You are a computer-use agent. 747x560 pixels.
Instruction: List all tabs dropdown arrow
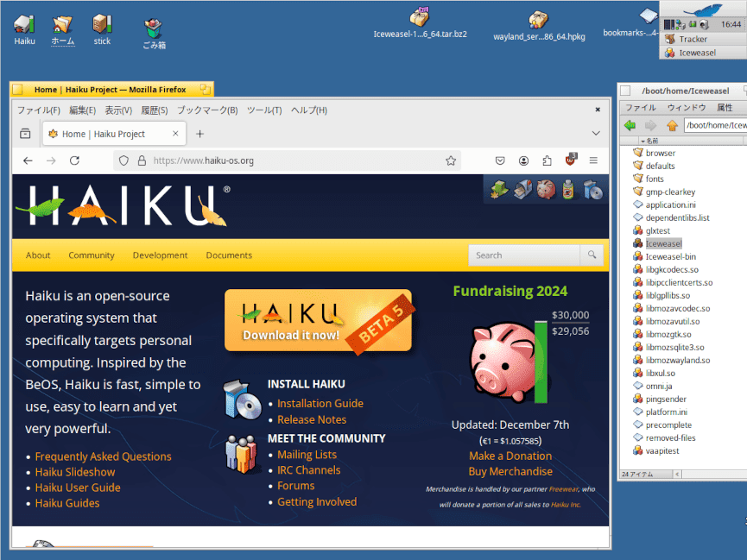point(596,134)
